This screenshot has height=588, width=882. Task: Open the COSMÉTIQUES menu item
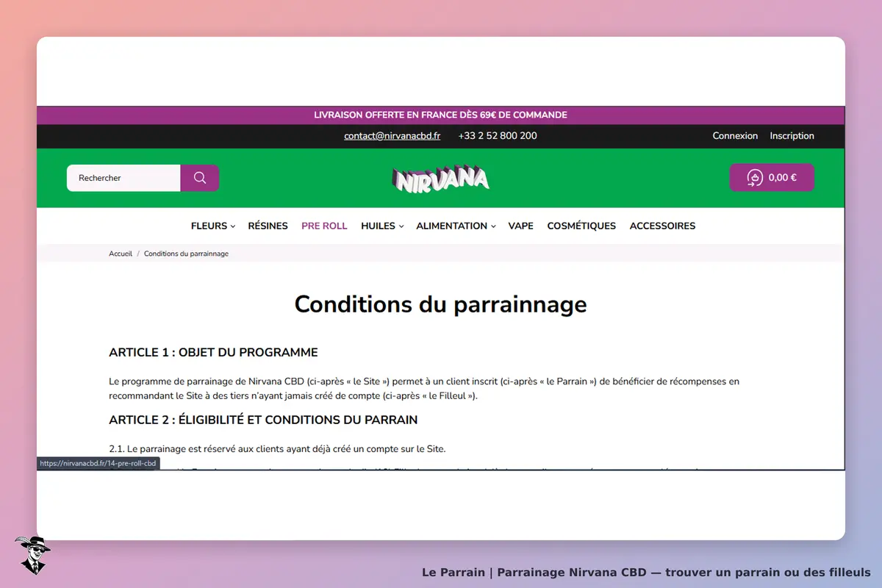coord(581,226)
